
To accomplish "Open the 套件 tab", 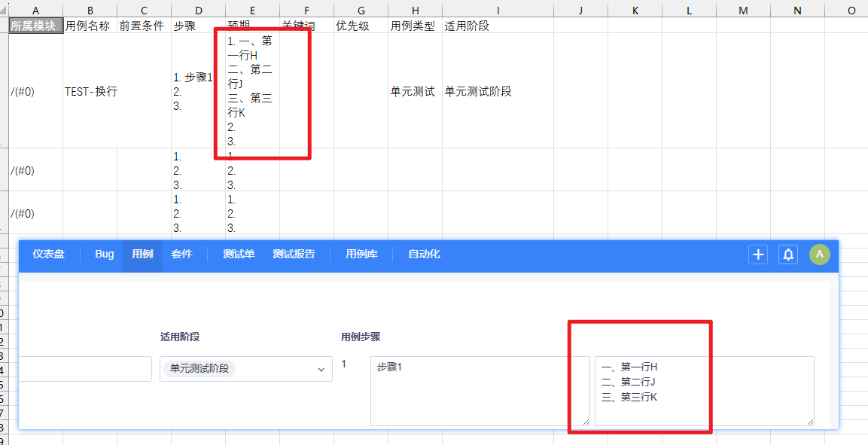I will click(181, 254).
